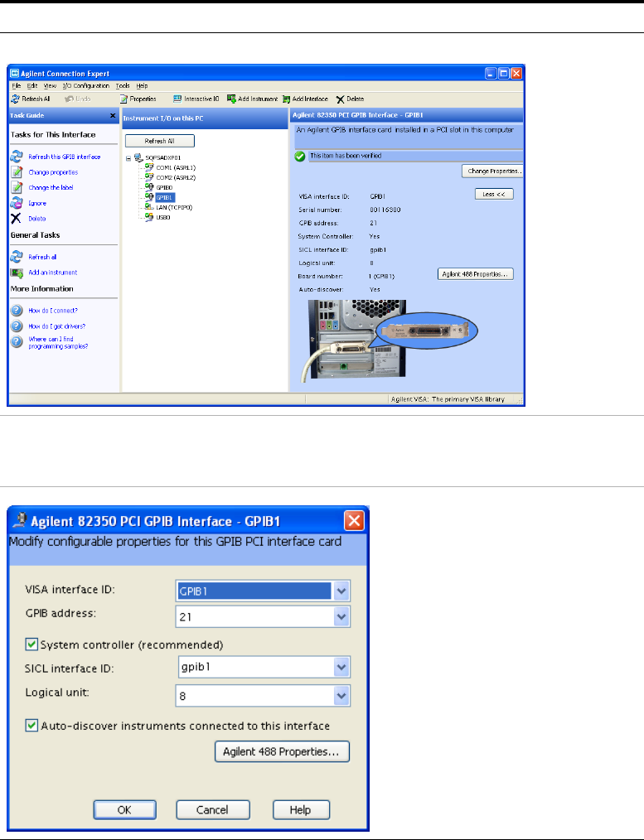This screenshot has width=644, height=840.
Task: Open the GPIB address dropdown arrow
Action: (341, 616)
